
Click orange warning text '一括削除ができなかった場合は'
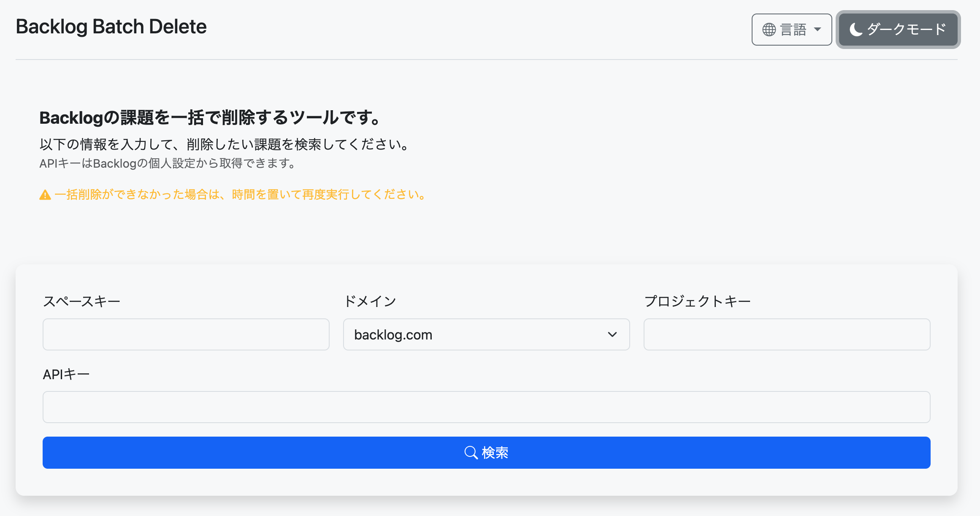click(138, 195)
